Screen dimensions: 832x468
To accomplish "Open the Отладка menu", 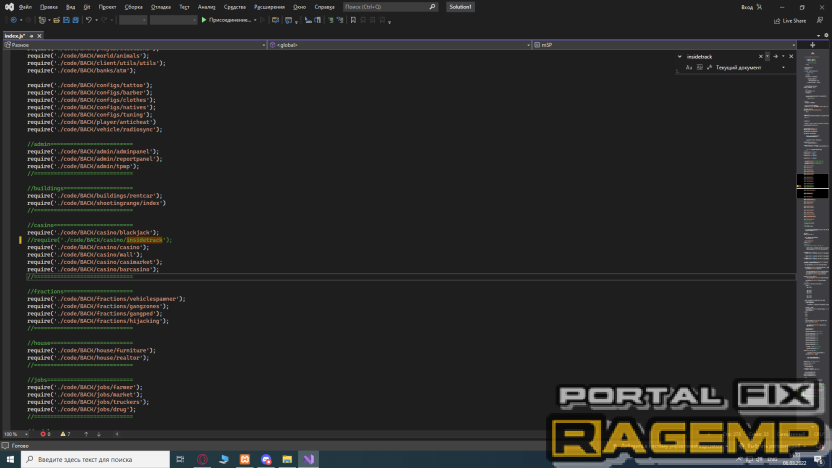I will 161,7.
